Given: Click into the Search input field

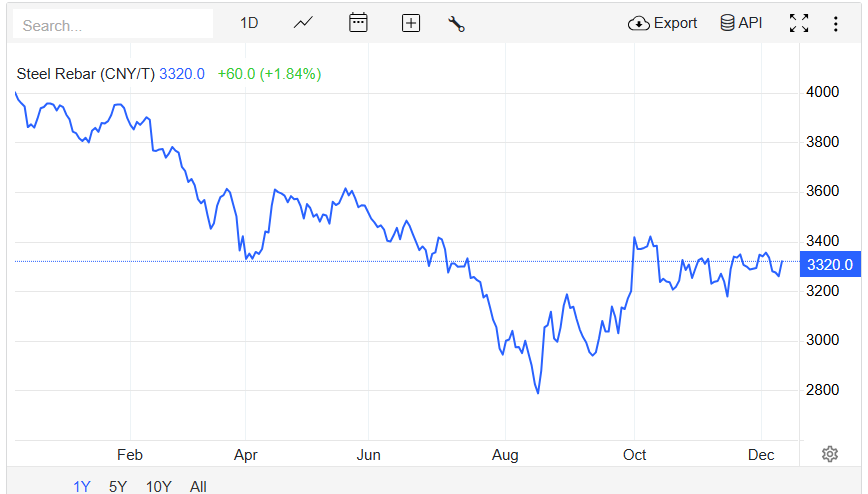Looking at the screenshot, I should 113,24.
